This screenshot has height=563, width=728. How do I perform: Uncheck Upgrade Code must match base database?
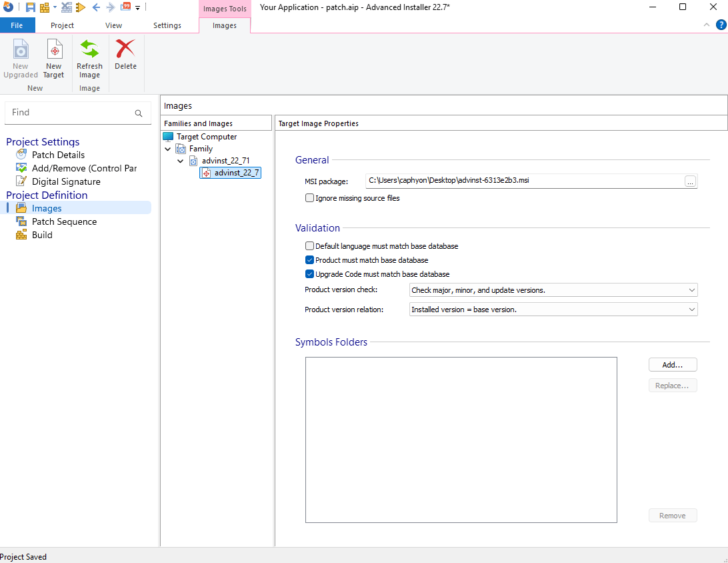click(x=309, y=274)
